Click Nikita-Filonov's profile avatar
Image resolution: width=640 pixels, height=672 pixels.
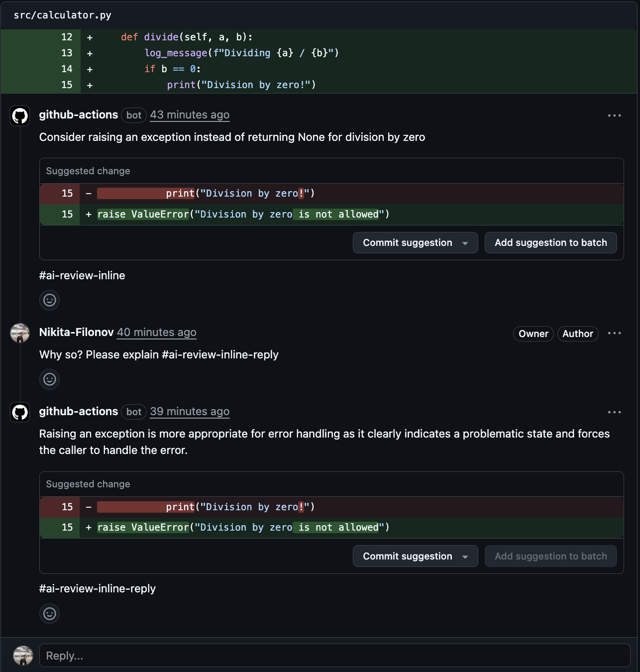coord(19,333)
